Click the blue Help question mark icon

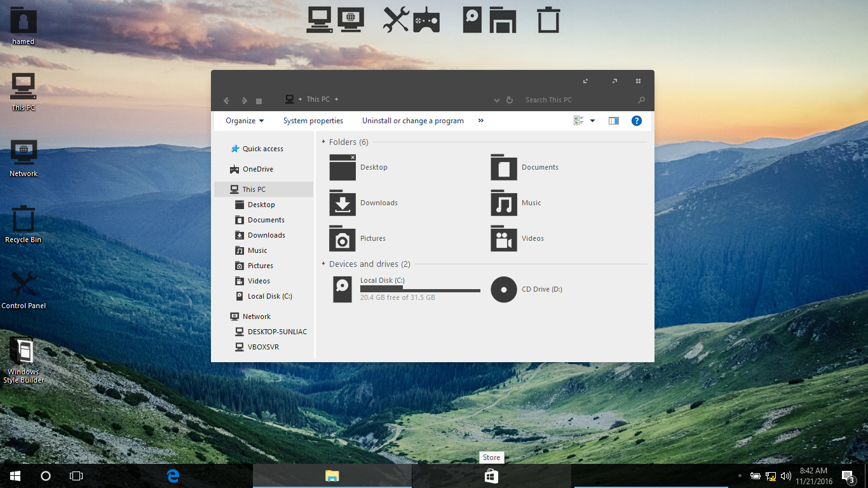click(636, 121)
